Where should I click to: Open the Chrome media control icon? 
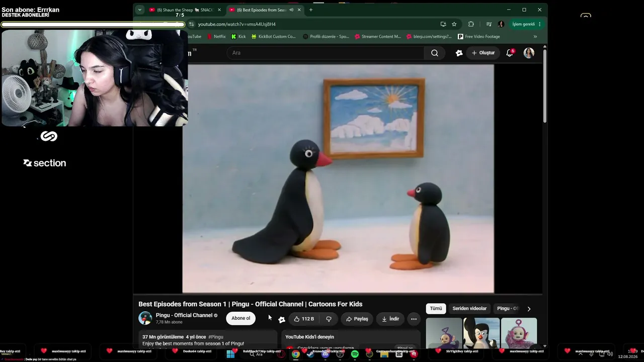click(489, 24)
